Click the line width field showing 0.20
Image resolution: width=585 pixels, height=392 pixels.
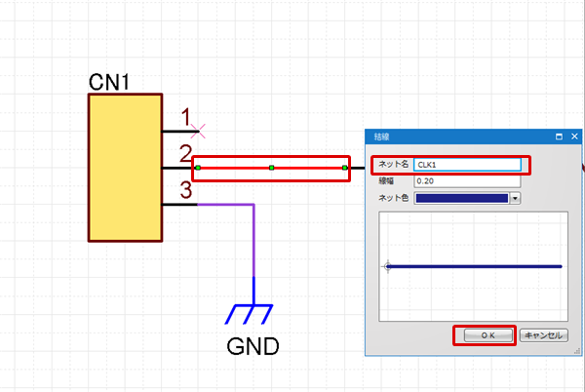(467, 180)
